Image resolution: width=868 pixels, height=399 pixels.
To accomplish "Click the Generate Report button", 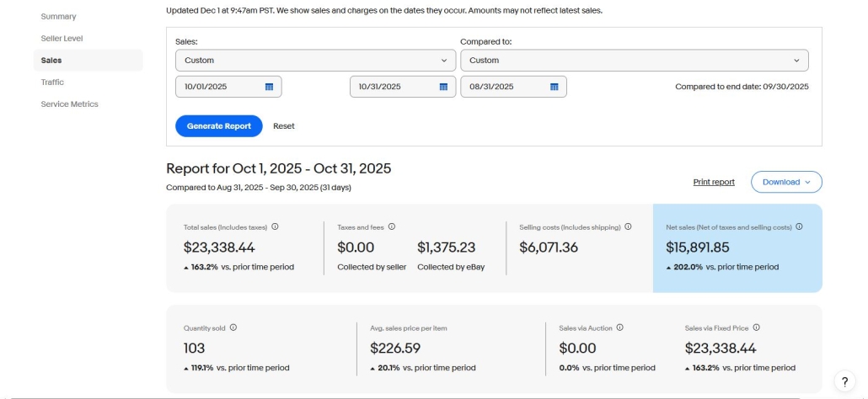I will (x=219, y=126).
